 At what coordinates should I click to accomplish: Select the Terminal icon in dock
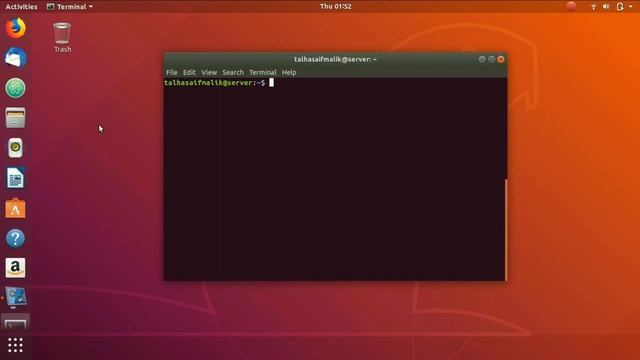click(x=16, y=323)
